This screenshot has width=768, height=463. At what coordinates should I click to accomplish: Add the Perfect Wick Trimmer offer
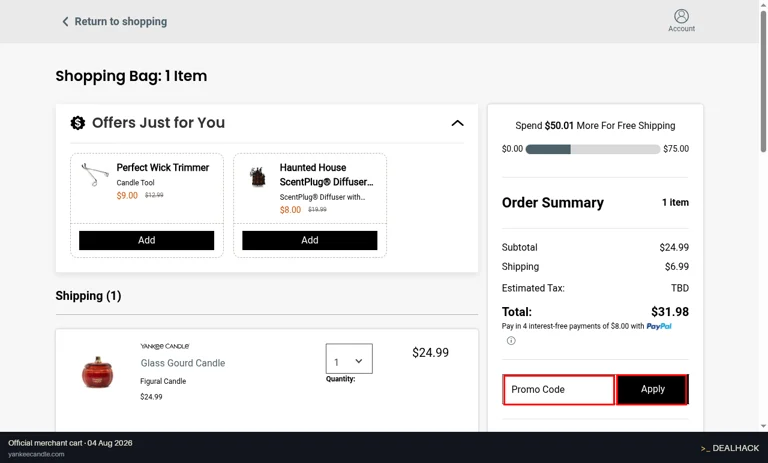(146, 240)
